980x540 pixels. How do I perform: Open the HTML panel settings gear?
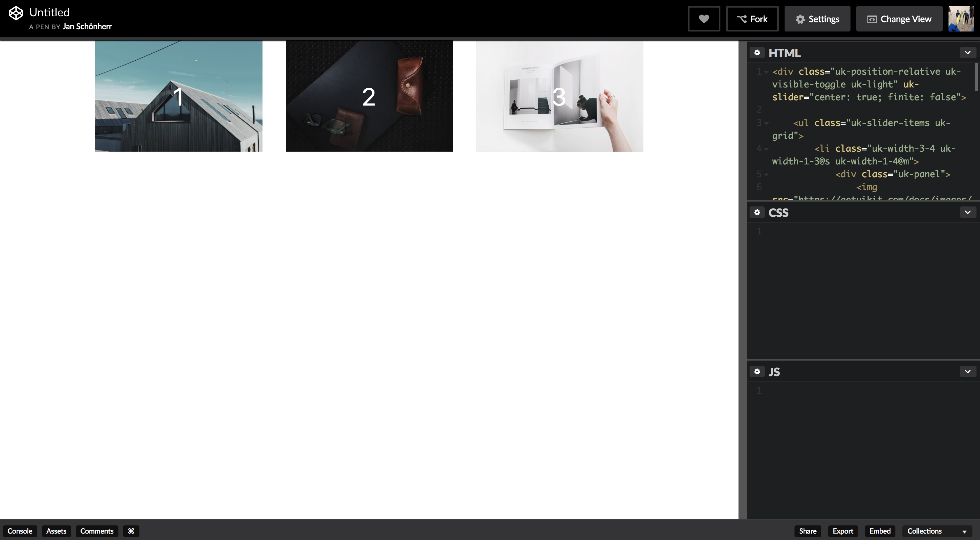pos(757,53)
